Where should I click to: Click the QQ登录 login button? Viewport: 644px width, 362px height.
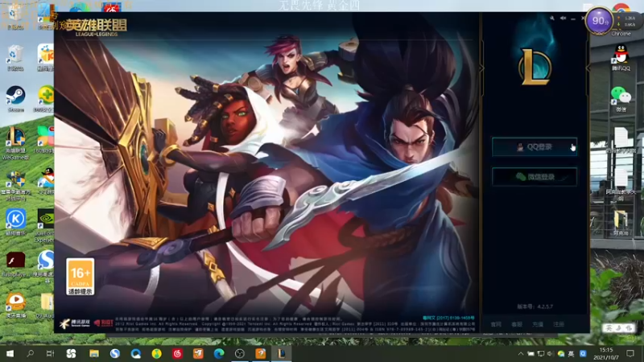coord(535,147)
